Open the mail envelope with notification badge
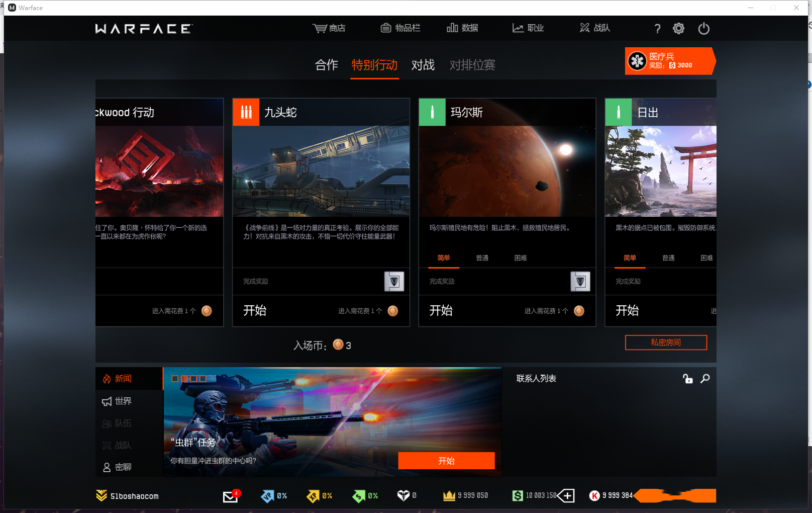The image size is (812, 513). pos(230,496)
